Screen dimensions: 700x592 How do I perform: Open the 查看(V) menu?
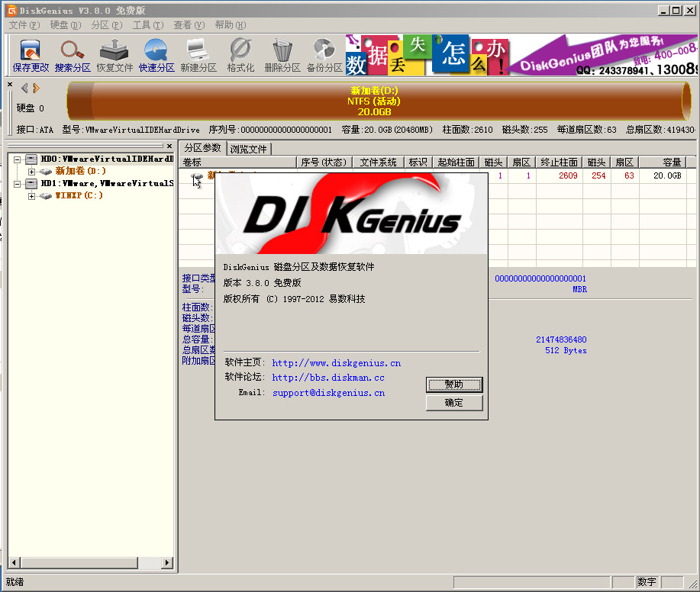click(189, 25)
